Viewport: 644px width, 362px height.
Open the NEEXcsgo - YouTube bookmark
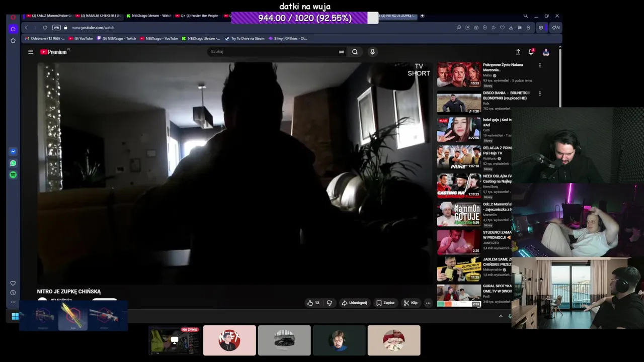(159, 38)
